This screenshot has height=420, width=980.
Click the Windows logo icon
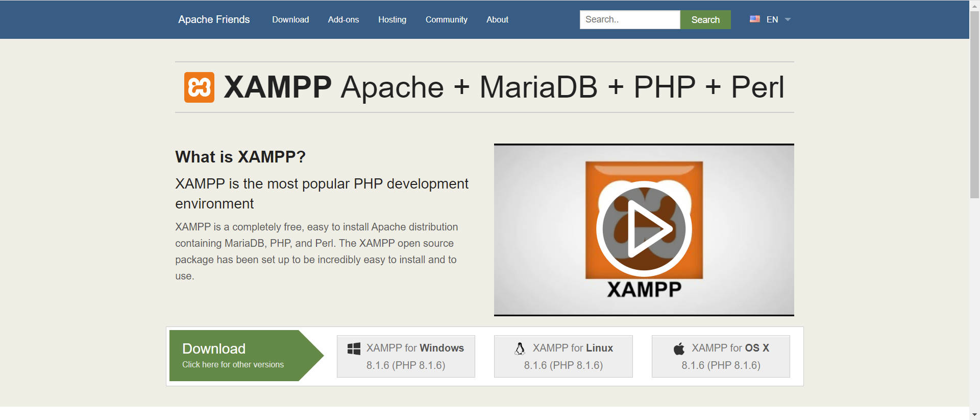(354, 348)
